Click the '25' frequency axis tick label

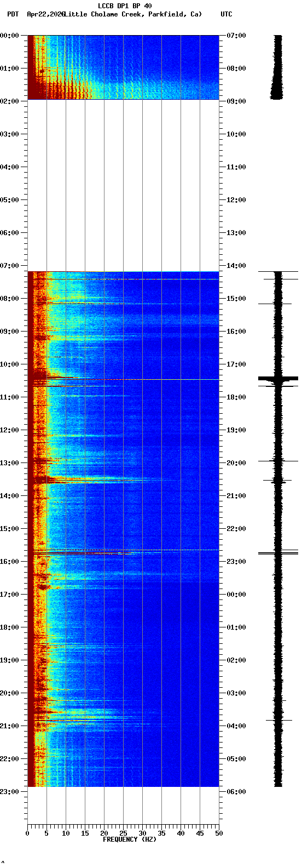[x=123, y=833]
